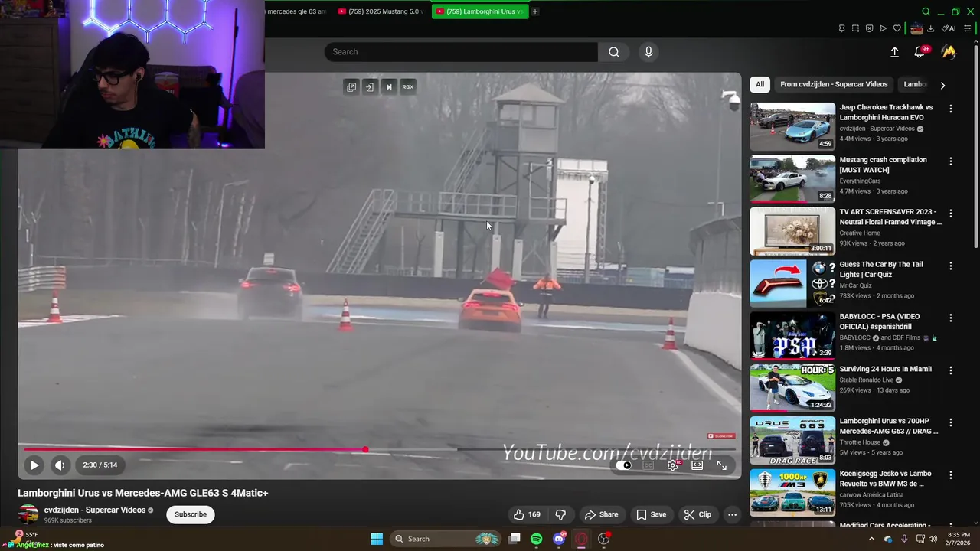Image resolution: width=980 pixels, height=551 pixels.
Task: Open the YouTube account avatar menu
Action: click(x=949, y=51)
